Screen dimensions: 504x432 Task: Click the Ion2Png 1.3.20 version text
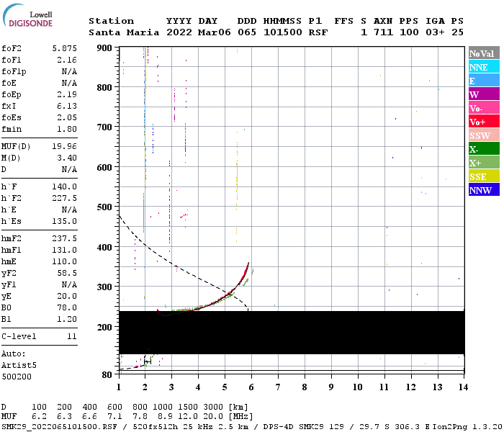(x=468, y=427)
